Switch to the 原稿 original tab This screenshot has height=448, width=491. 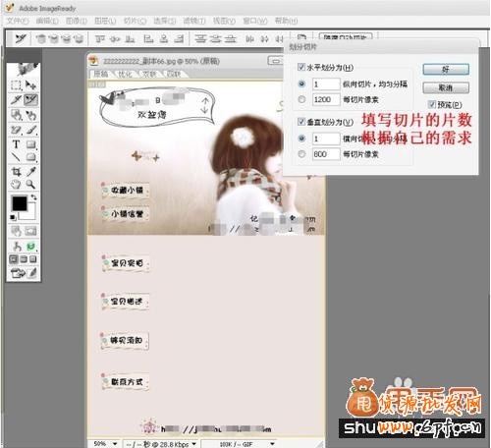pyautogui.click(x=101, y=74)
